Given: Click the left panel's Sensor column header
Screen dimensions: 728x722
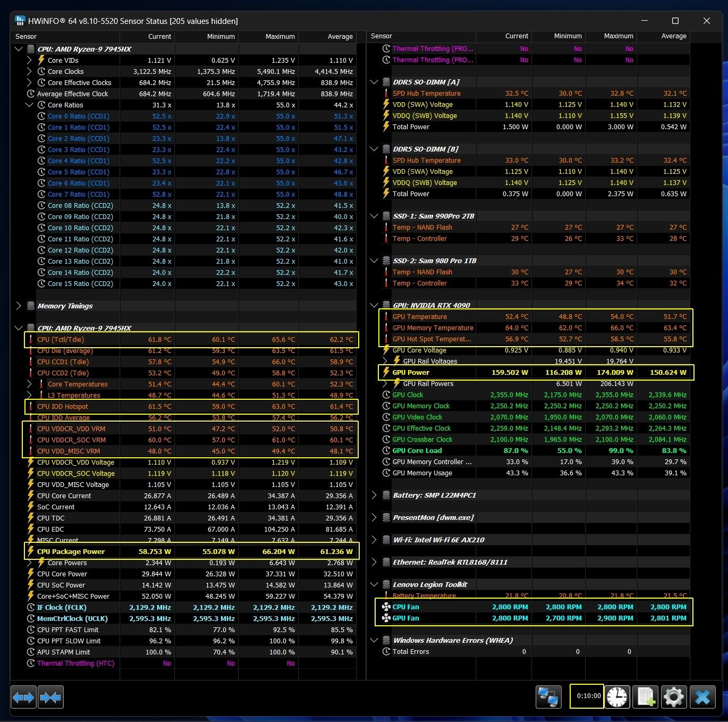Looking at the screenshot, I should [x=65, y=37].
